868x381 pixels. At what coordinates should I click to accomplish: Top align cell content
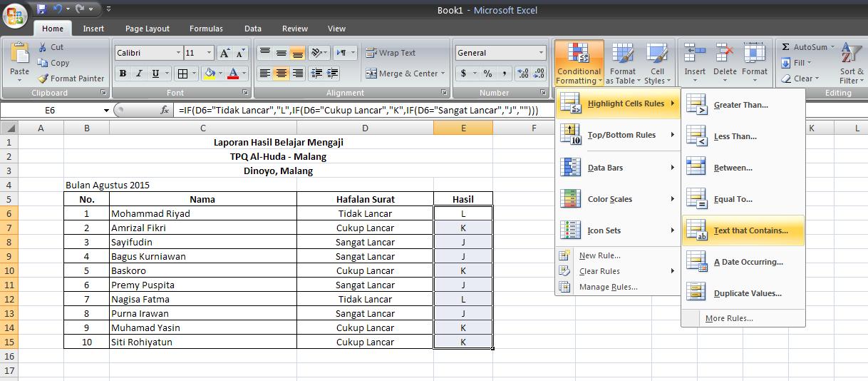pos(265,53)
